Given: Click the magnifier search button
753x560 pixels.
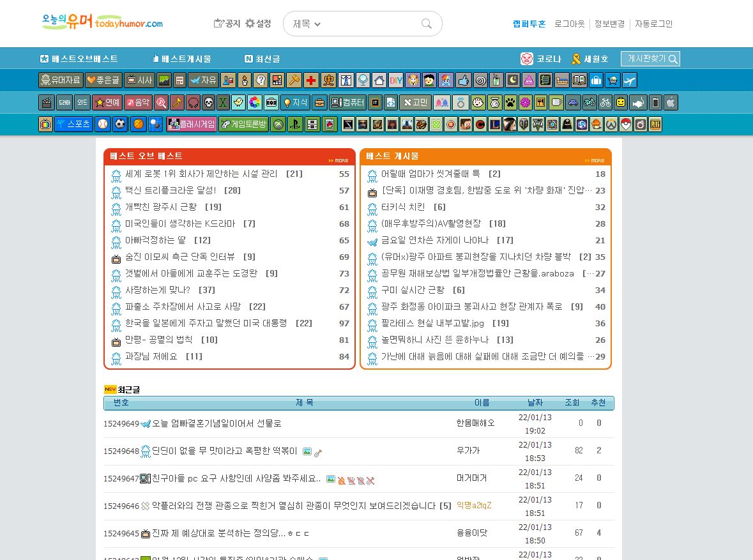Looking at the screenshot, I should [427, 24].
